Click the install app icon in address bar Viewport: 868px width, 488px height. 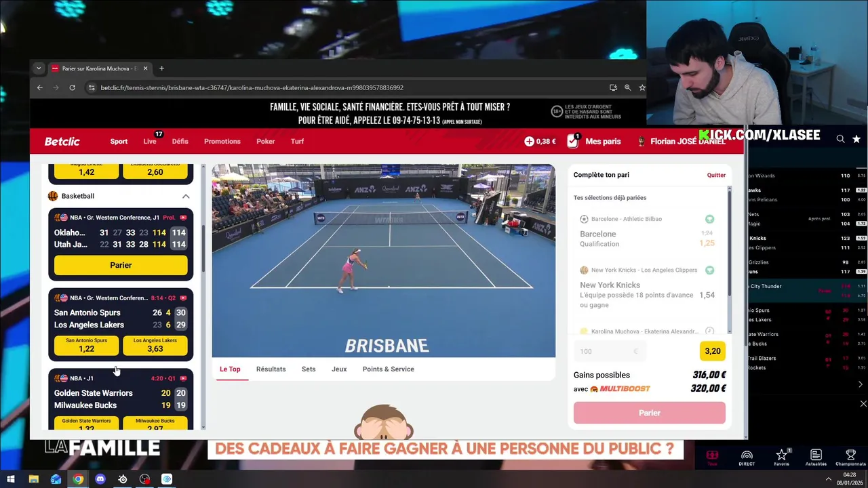coord(613,87)
